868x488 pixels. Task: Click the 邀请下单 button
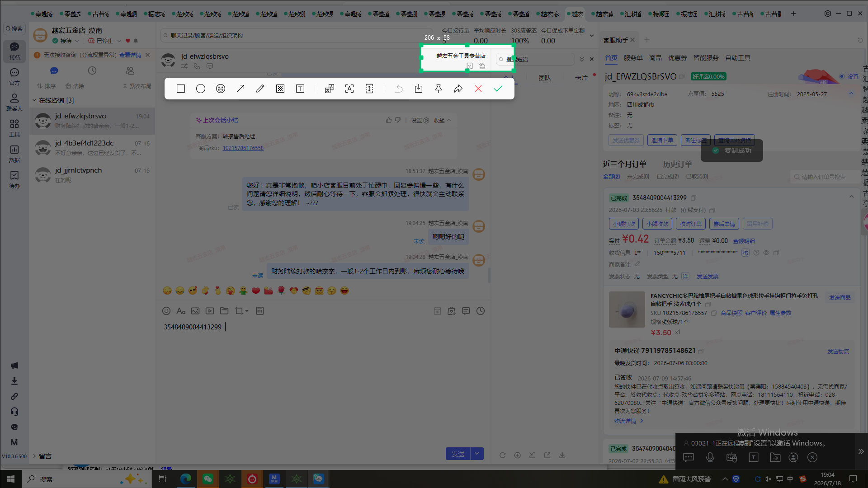662,141
